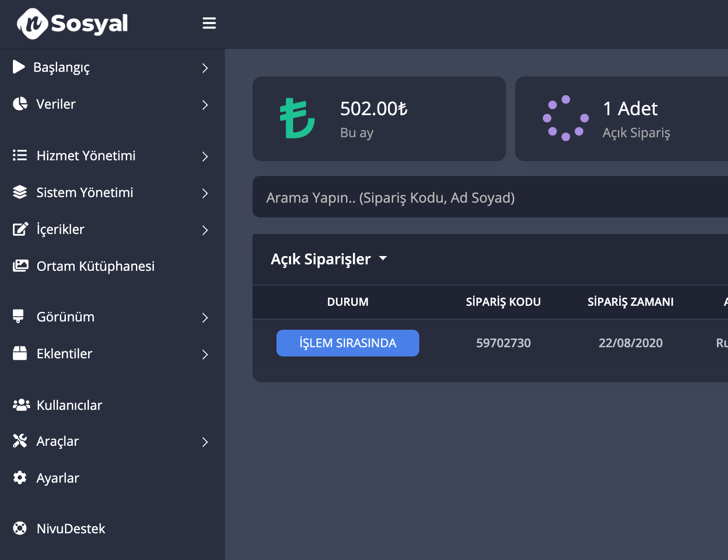This screenshot has width=728, height=560.
Task: Click order code 59702730
Action: tap(503, 343)
